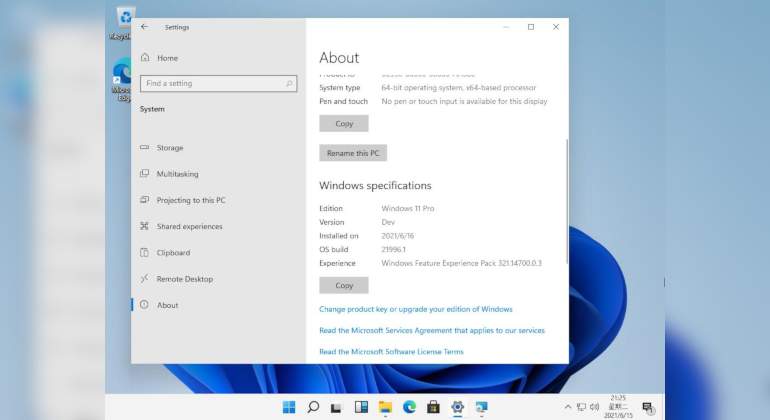Click OS build value 21996.1

[x=393, y=250]
